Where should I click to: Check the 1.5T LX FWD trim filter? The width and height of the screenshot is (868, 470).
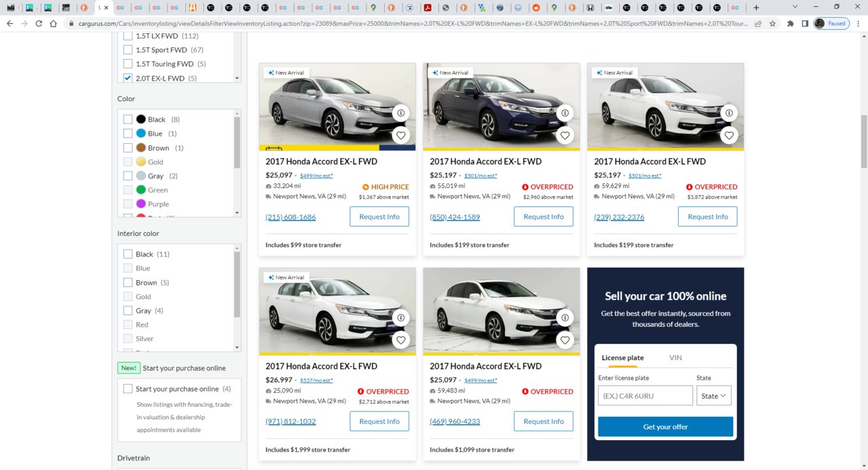click(x=128, y=36)
